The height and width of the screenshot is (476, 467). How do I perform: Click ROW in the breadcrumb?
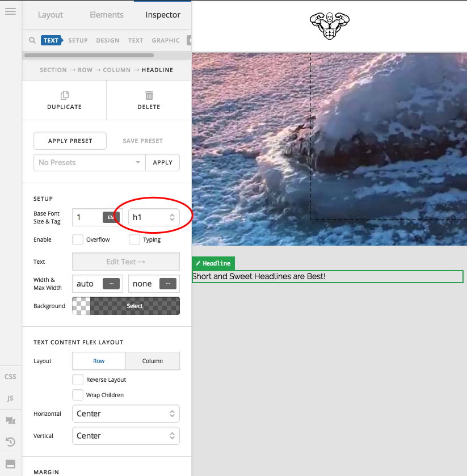[x=85, y=70]
